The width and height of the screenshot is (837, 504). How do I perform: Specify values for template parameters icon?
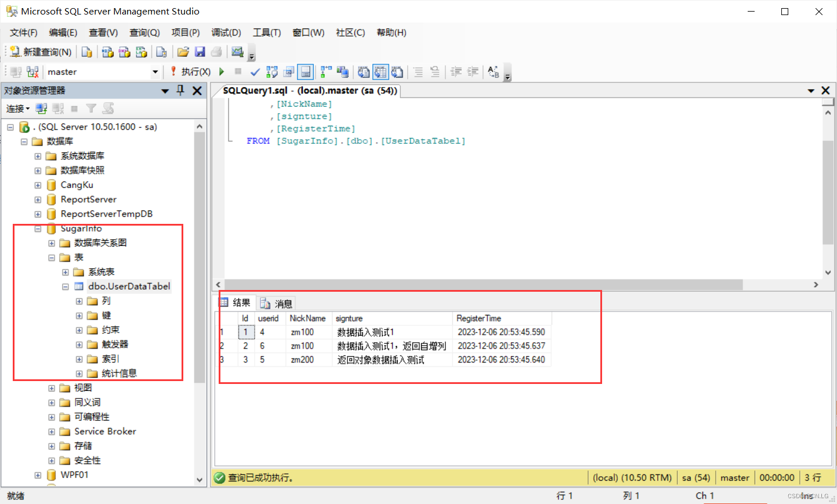[x=494, y=72]
